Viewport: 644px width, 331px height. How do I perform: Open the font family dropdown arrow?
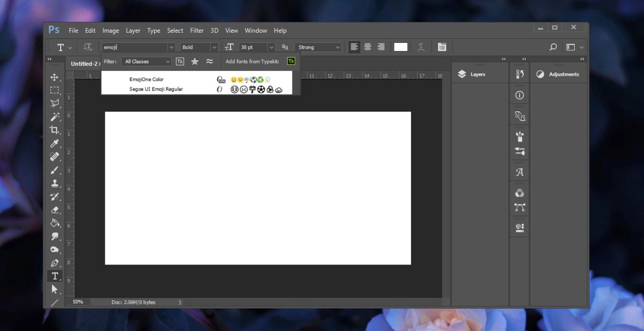(171, 47)
